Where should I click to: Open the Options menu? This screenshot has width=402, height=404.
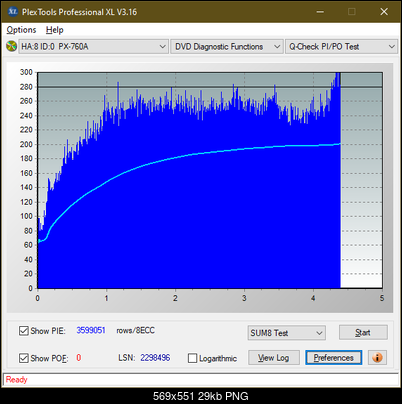click(x=21, y=30)
